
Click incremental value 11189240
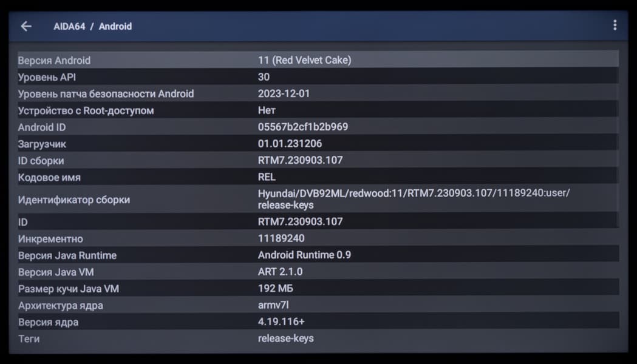[x=281, y=238]
